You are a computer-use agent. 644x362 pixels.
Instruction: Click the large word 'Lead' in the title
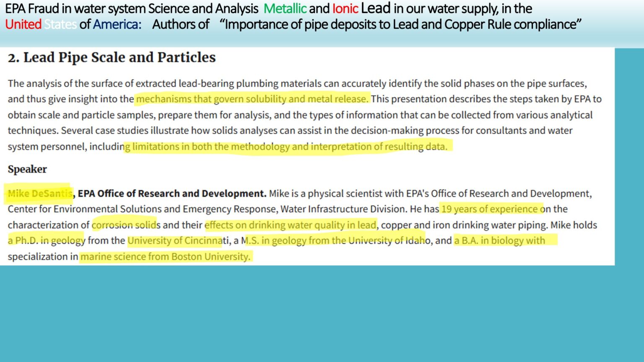pos(376,8)
